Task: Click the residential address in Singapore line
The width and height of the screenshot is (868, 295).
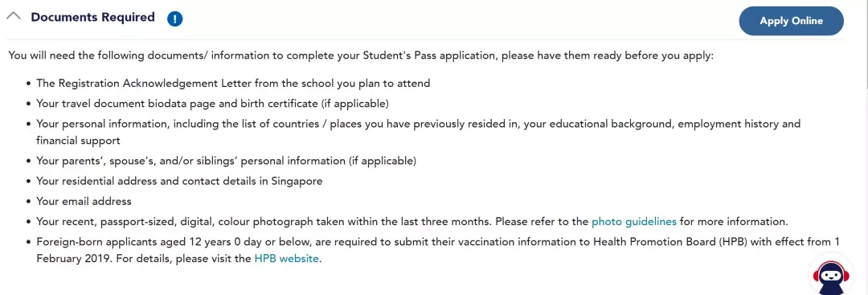Action: pos(179,181)
